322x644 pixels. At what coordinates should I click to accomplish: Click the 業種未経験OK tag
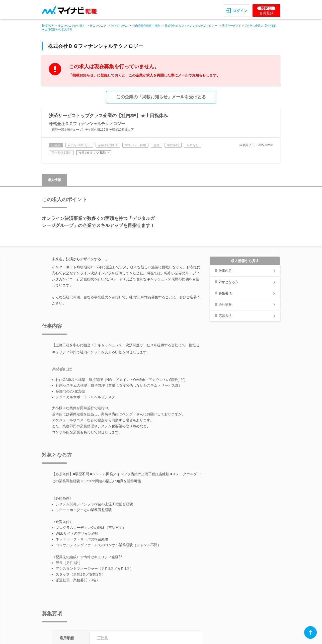click(108, 145)
